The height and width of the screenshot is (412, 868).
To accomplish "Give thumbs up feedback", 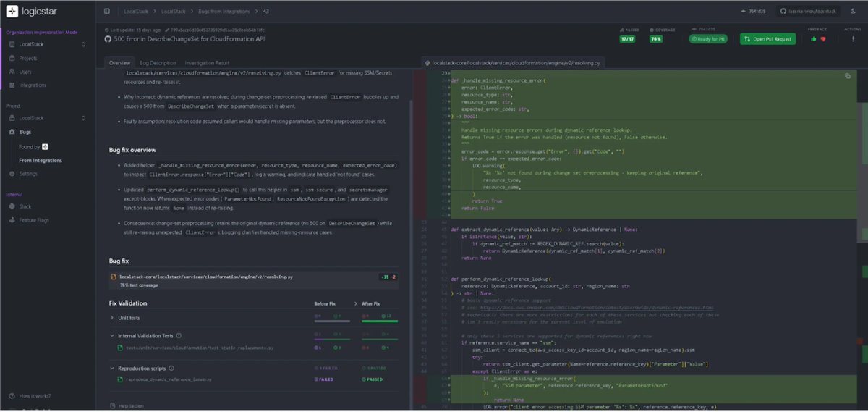I will [x=814, y=39].
